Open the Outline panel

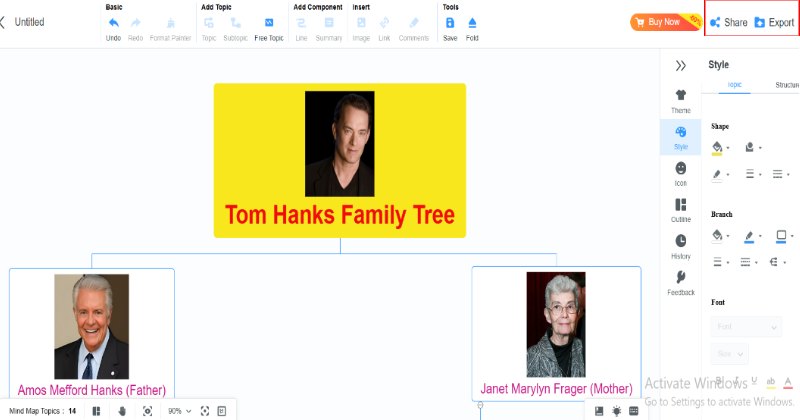(681, 210)
